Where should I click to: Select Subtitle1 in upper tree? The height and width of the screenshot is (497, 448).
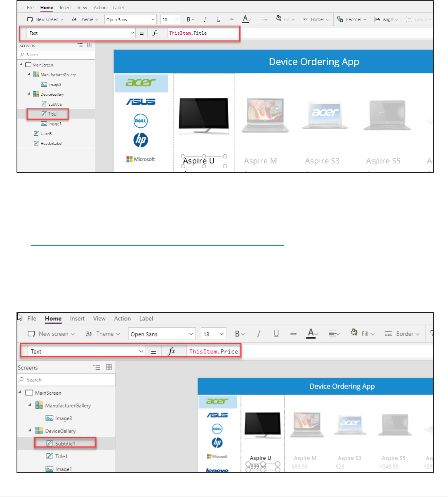52,104
